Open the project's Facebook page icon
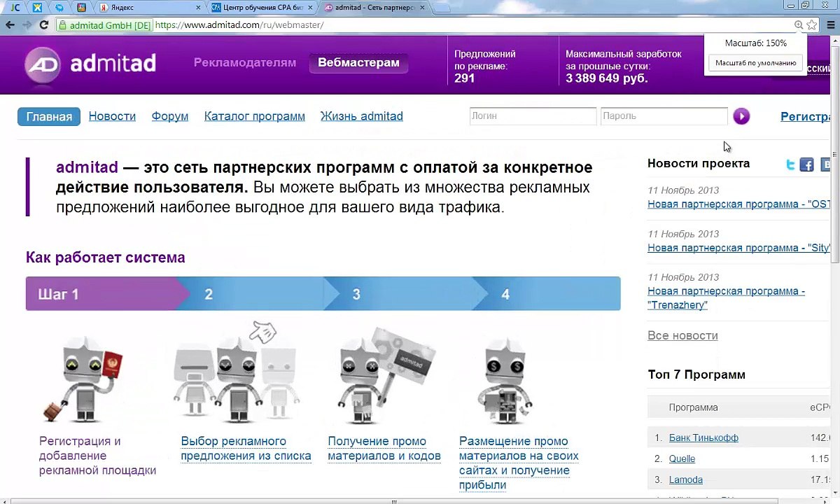840x504 pixels. 807,165
